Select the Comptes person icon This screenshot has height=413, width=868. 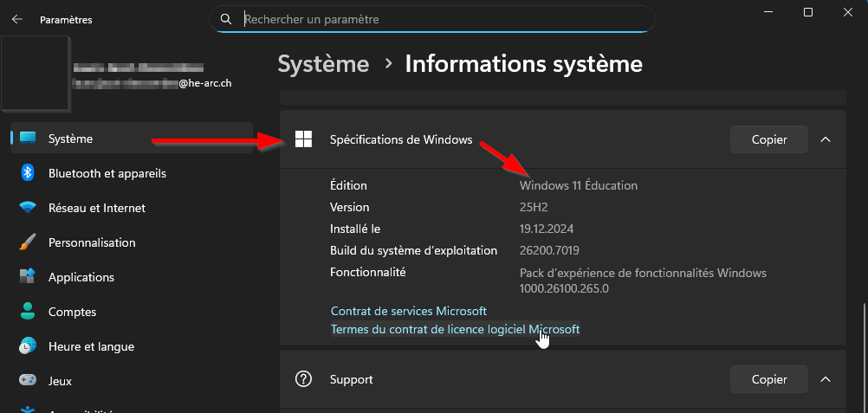28,312
